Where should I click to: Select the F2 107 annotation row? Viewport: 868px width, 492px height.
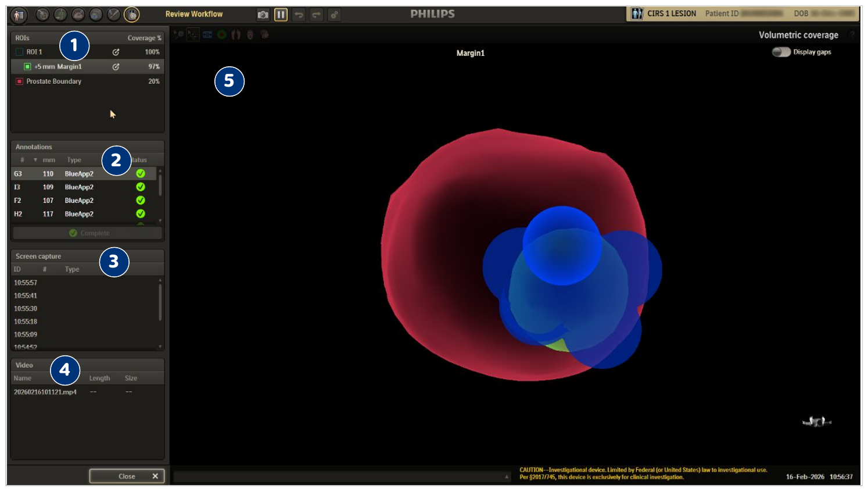84,200
